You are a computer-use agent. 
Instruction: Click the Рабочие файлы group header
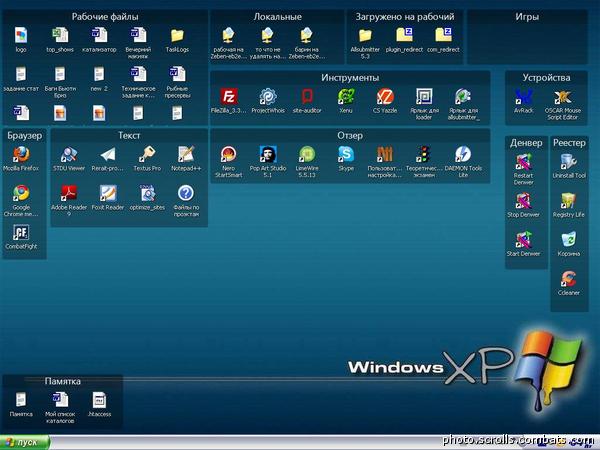tap(105, 17)
